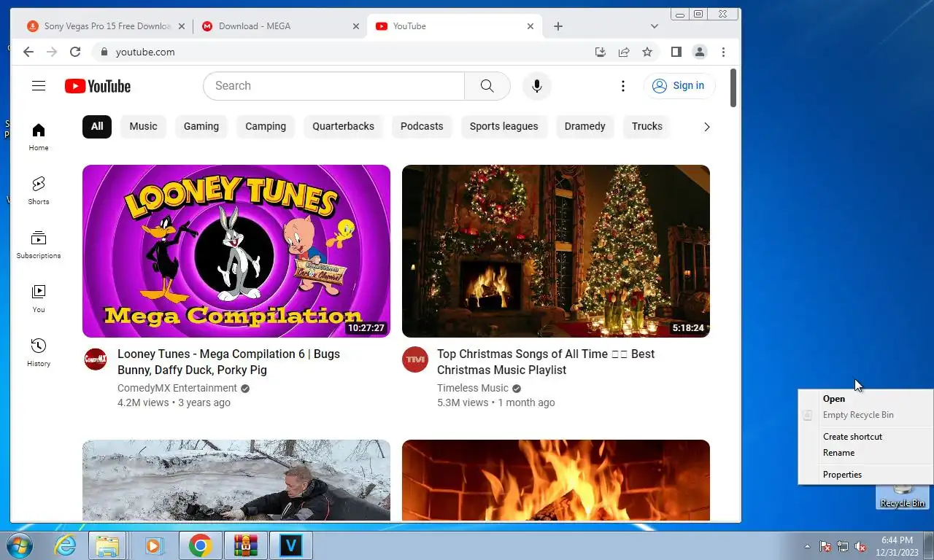Select the Podcasts filter chip
Screen dimensions: 934x560
tap(422, 126)
